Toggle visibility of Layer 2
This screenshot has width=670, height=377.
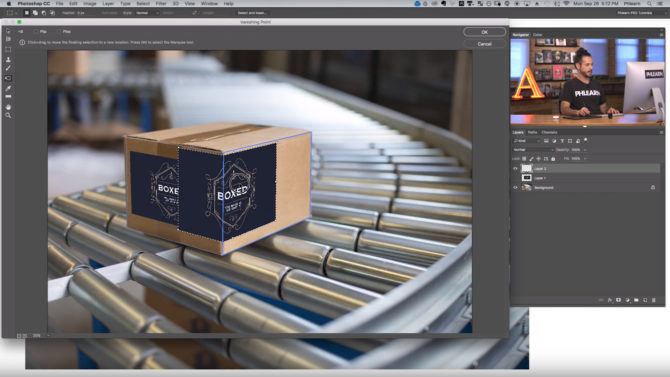[x=515, y=168]
